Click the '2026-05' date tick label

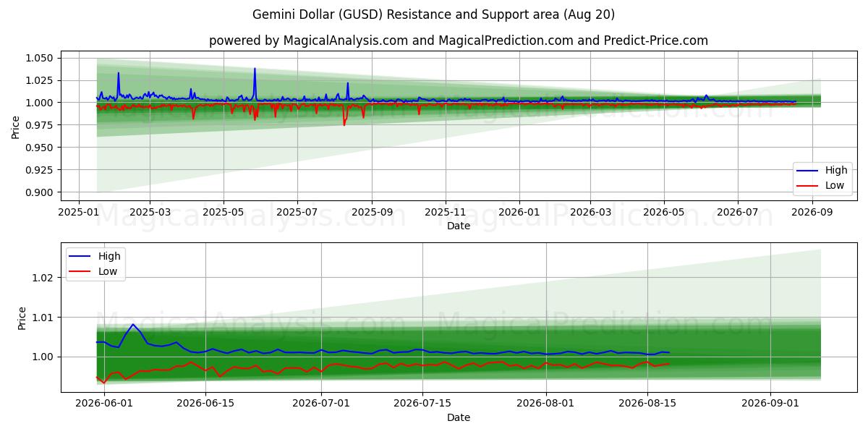[664, 212]
